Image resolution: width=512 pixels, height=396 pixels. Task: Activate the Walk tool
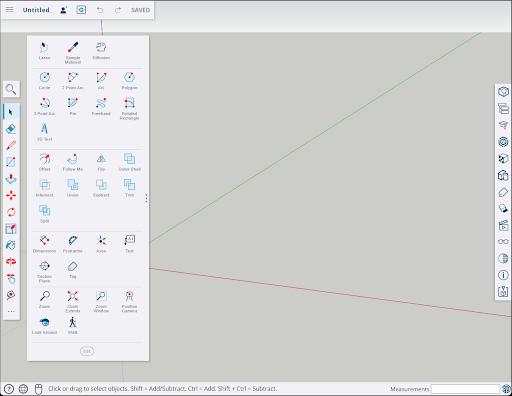tap(73, 326)
